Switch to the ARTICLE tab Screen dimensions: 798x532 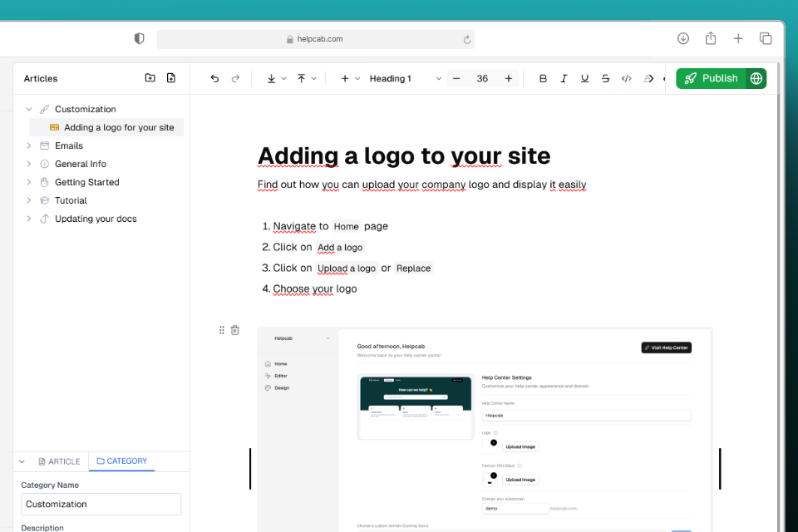tap(59, 461)
